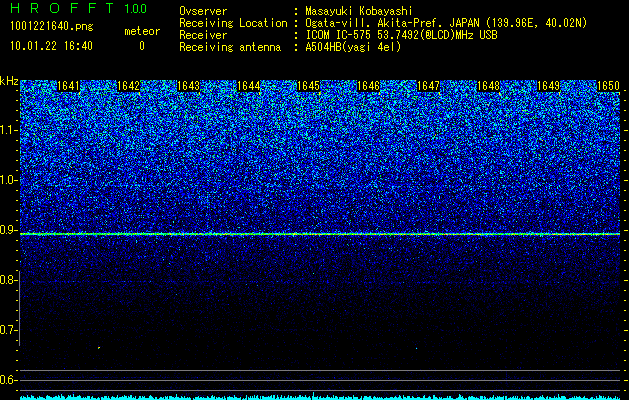Click the 1646 time marker

(x=369, y=86)
